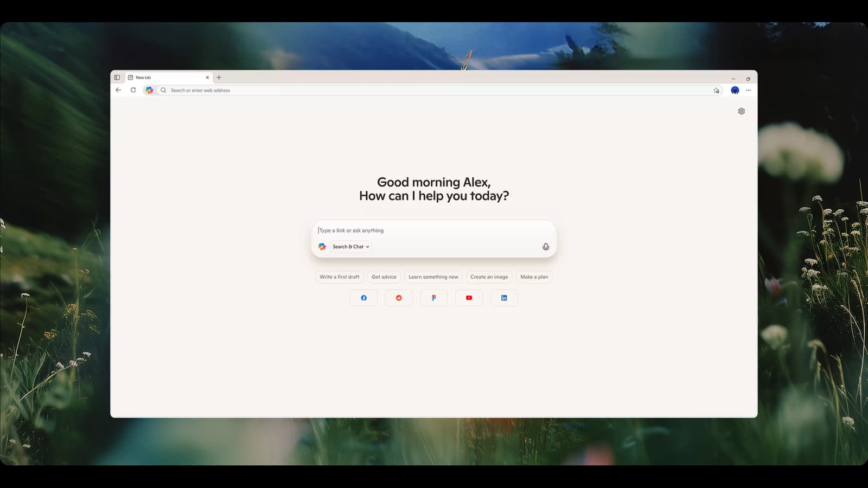Open the LinkedIn shortcut
868x488 pixels.
(x=503, y=298)
